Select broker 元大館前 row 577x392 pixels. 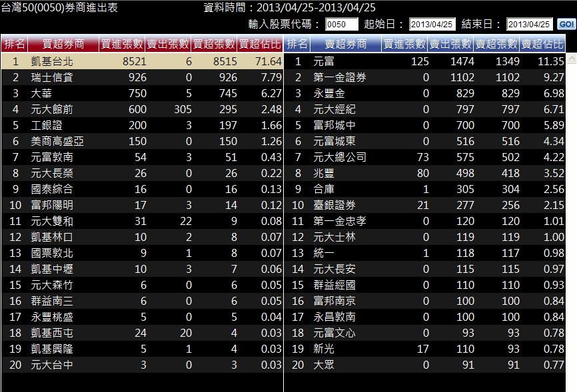(x=142, y=109)
